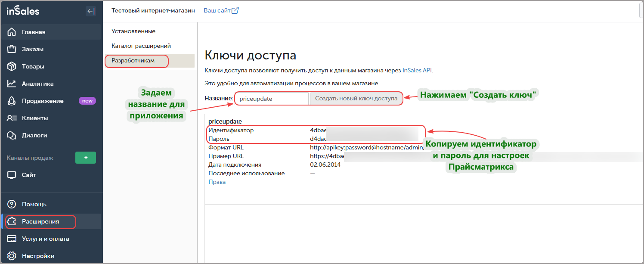644x264 pixels.
Task: Click the date 02.06.2014
Action: (x=325, y=165)
